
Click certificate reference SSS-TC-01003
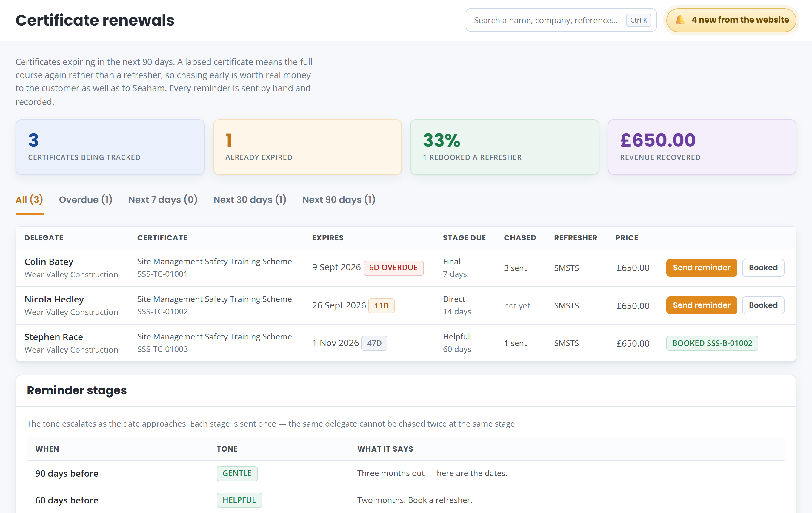click(162, 349)
